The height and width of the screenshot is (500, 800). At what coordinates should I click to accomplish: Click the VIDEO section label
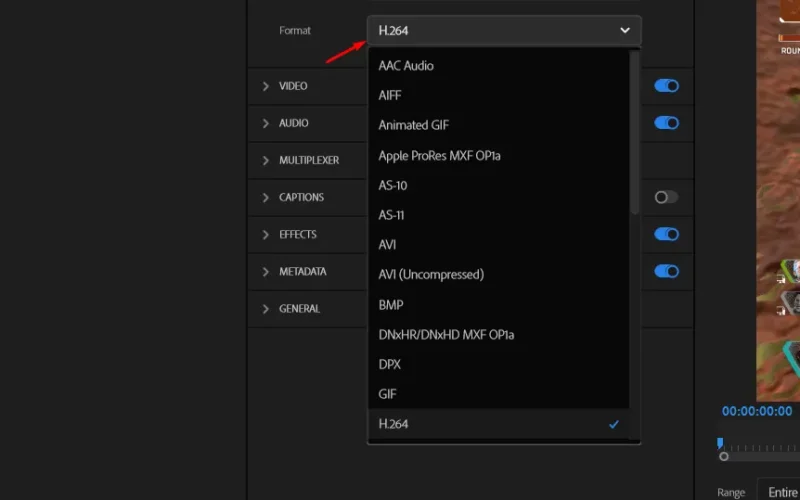(x=293, y=86)
